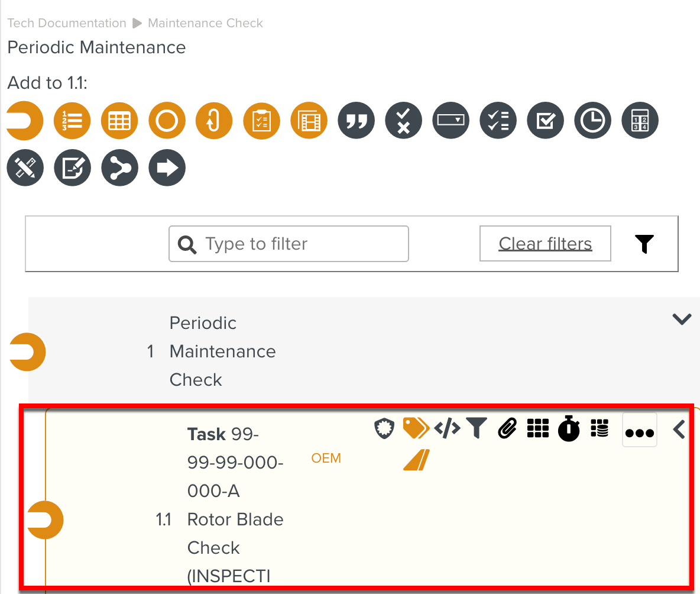Collapse the Periodic Maintenance Check section
Screen dimensions: 700x594
pos(682,319)
